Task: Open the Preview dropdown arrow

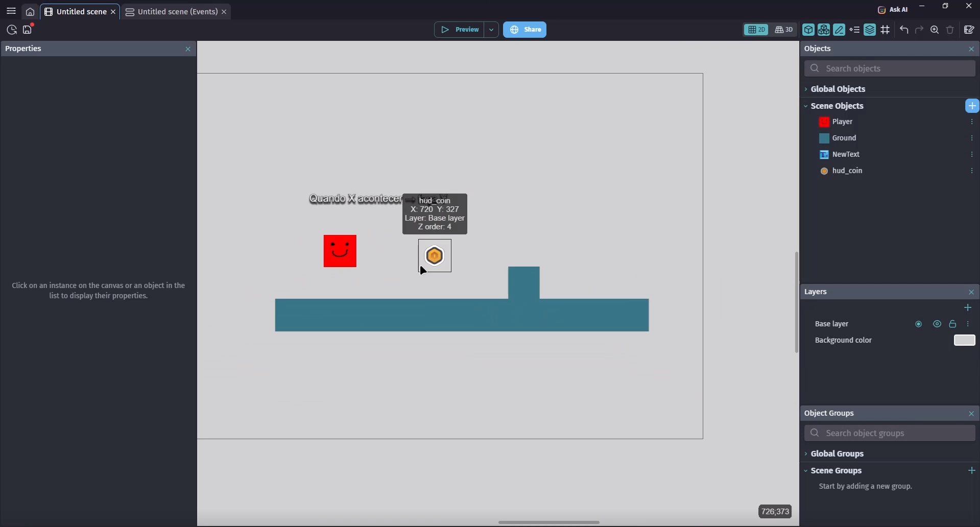Action: [x=492, y=30]
